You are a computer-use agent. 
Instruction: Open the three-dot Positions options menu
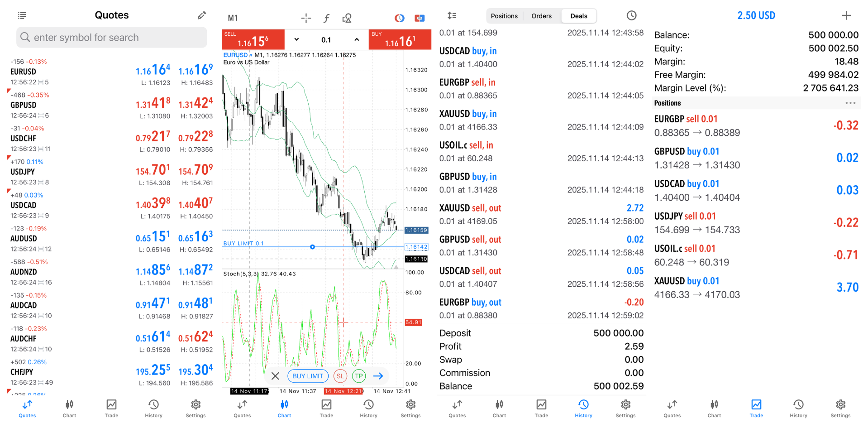pyautogui.click(x=850, y=103)
